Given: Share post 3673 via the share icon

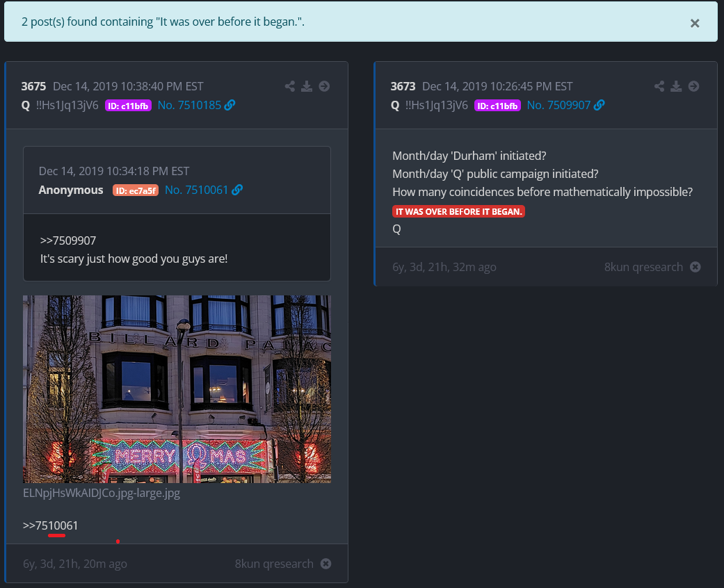Looking at the screenshot, I should point(659,86).
